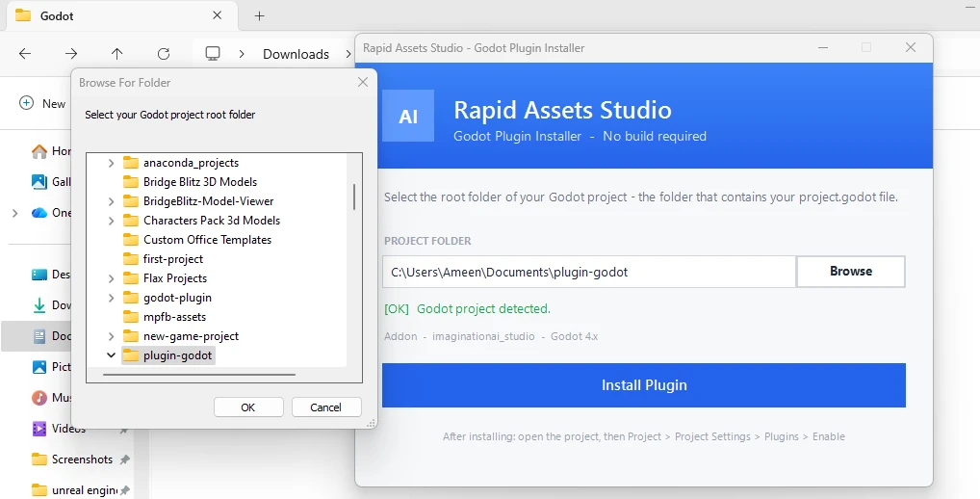Viewport: 980px width, 499px height.
Task: Select the Flax Projects folder
Action: tap(165, 278)
